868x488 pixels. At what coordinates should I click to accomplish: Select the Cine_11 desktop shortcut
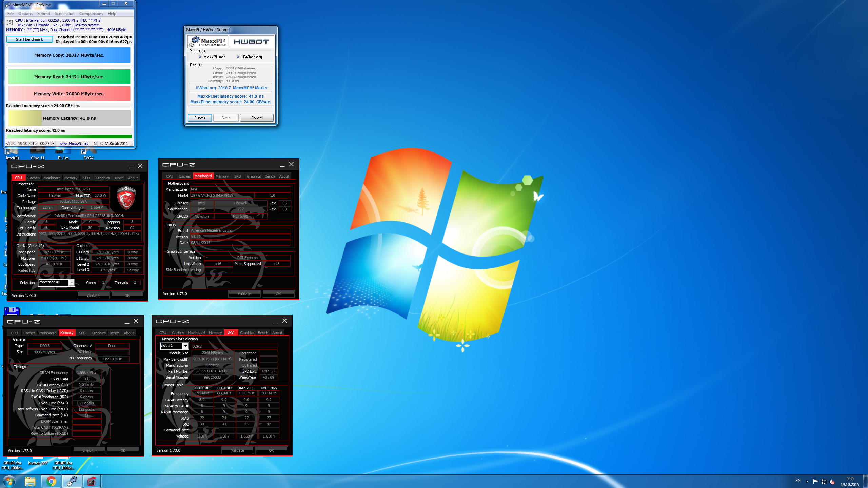click(38, 154)
